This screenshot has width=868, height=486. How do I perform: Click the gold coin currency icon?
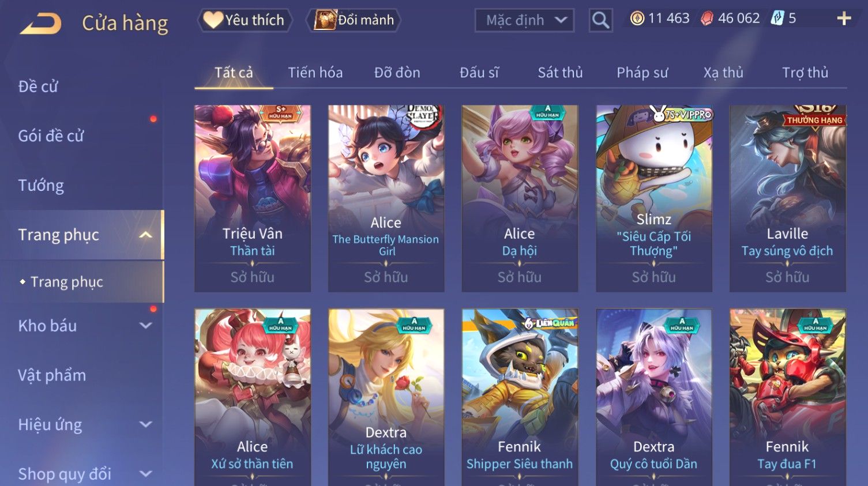pos(637,18)
